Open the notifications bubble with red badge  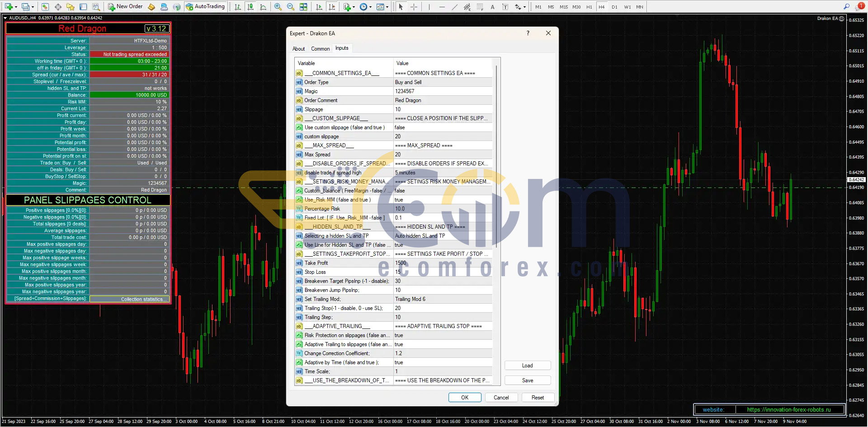[x=860, y=6]
